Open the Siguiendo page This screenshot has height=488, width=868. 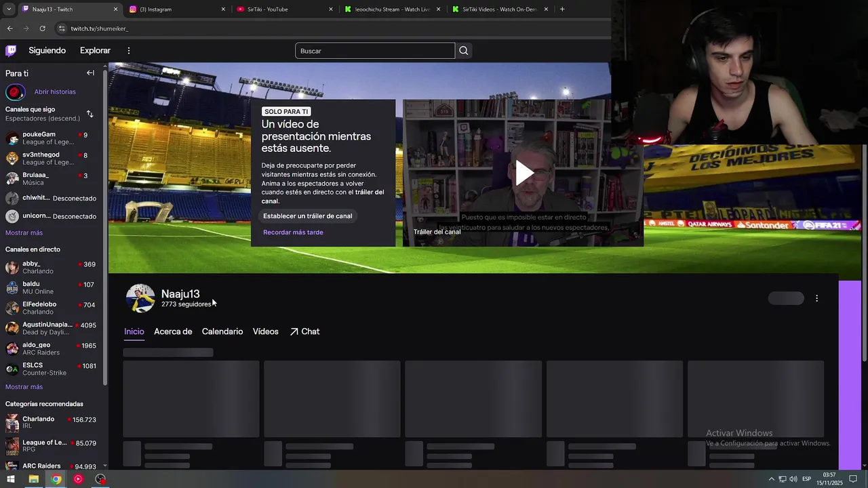[47, 51]
